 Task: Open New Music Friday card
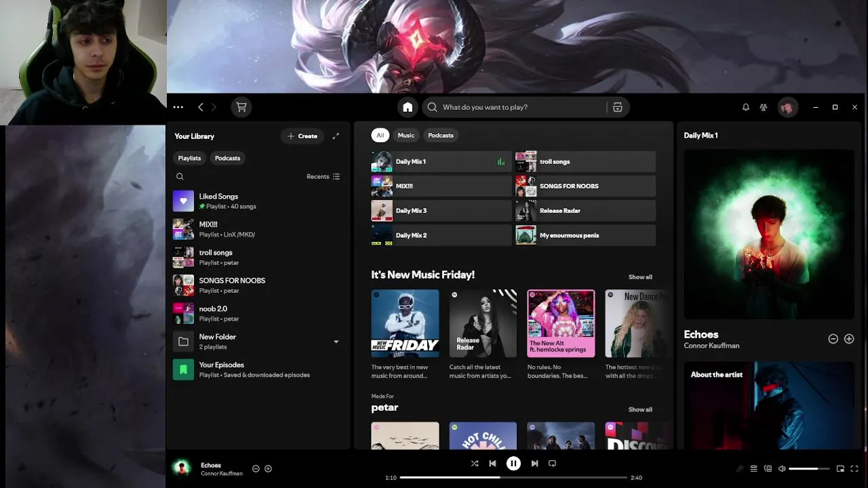tap(405, 335)
